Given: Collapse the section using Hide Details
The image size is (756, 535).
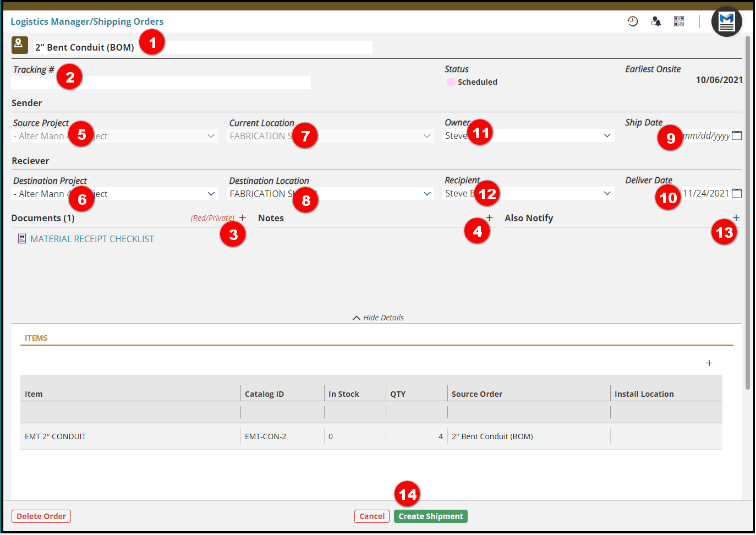Looking at the screenshot, I should [x=379, y=318].
